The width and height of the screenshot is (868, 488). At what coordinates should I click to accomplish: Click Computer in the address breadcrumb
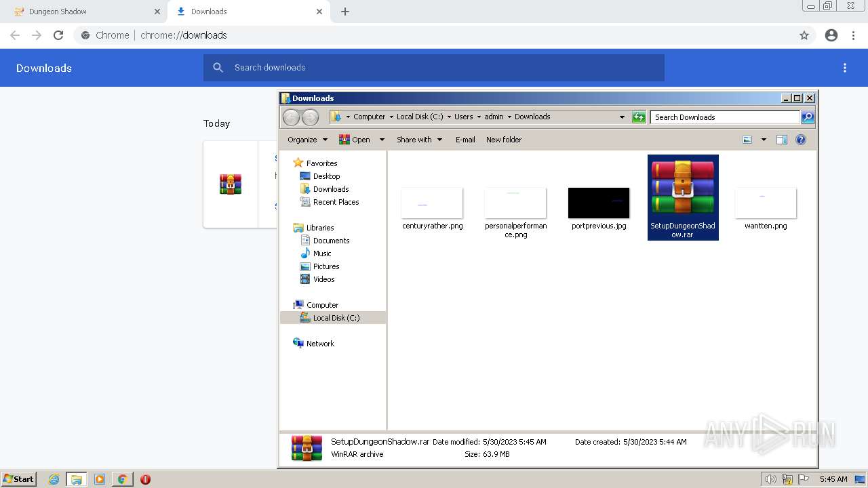(369, 117)
